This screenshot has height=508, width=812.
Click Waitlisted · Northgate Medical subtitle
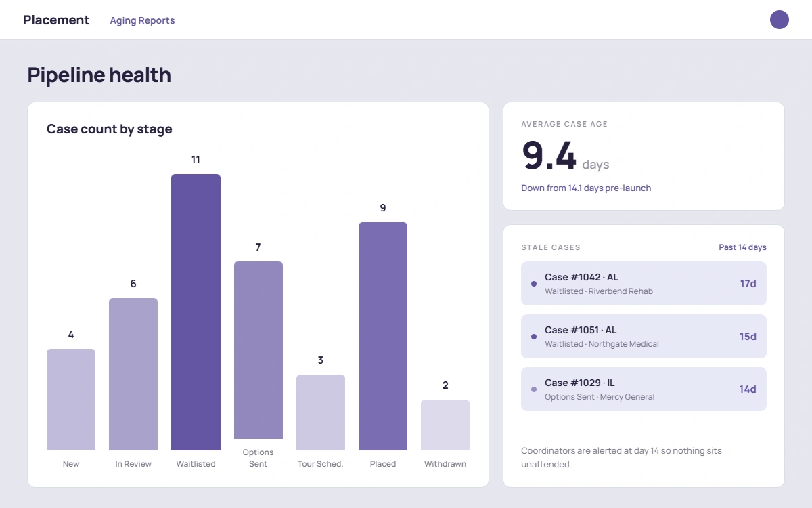coord(602,344)
